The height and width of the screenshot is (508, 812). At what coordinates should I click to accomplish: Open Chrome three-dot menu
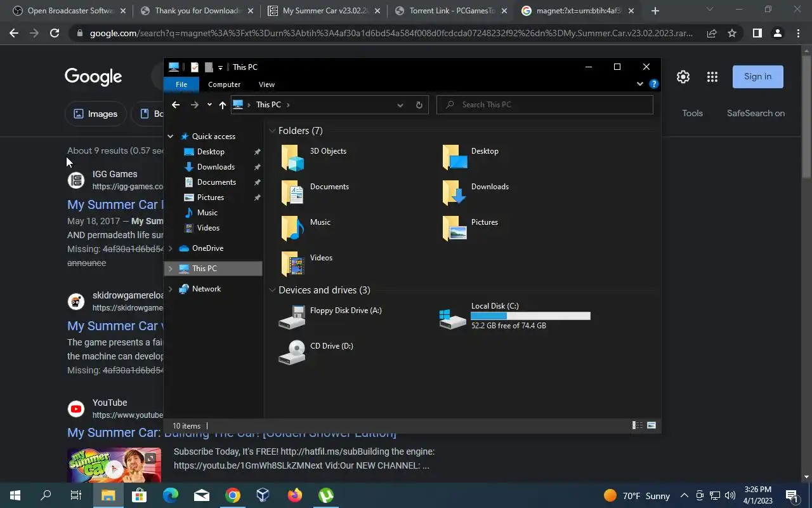pos(798,33)
